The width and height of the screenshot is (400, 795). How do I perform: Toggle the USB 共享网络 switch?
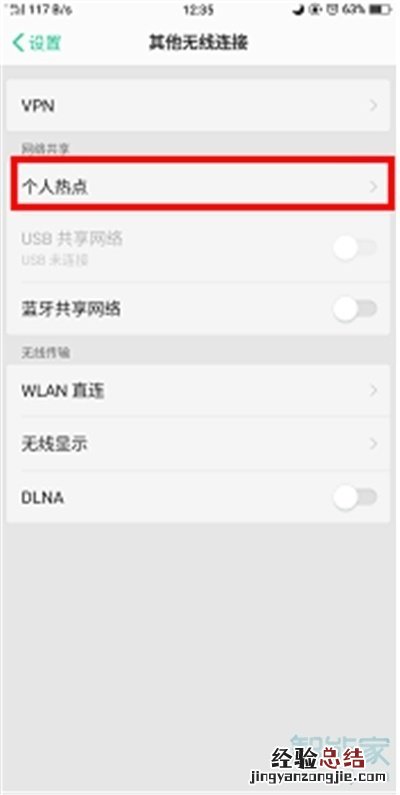coord(355,248)
